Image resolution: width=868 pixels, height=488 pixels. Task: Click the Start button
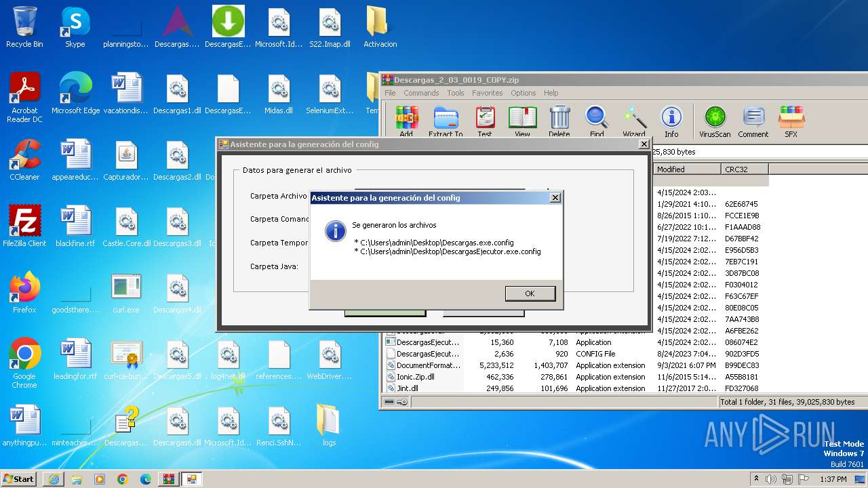pyautogui.click(x=19, y=479)
